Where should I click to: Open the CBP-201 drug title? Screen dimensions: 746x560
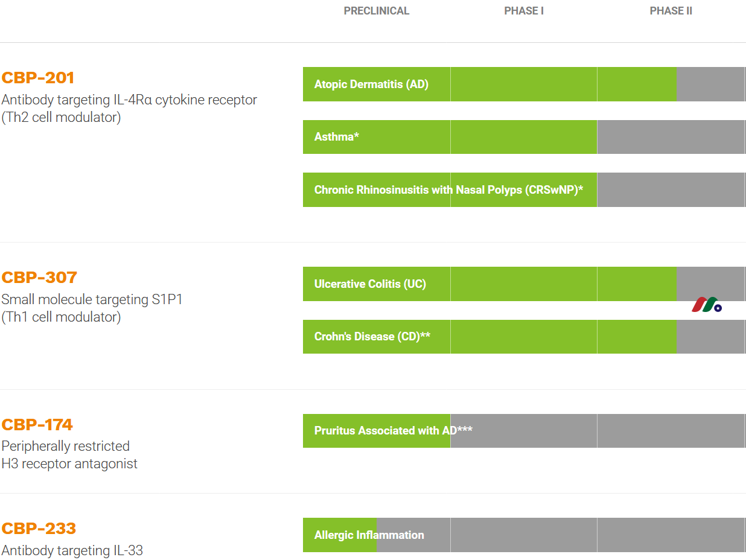(38, 78)
